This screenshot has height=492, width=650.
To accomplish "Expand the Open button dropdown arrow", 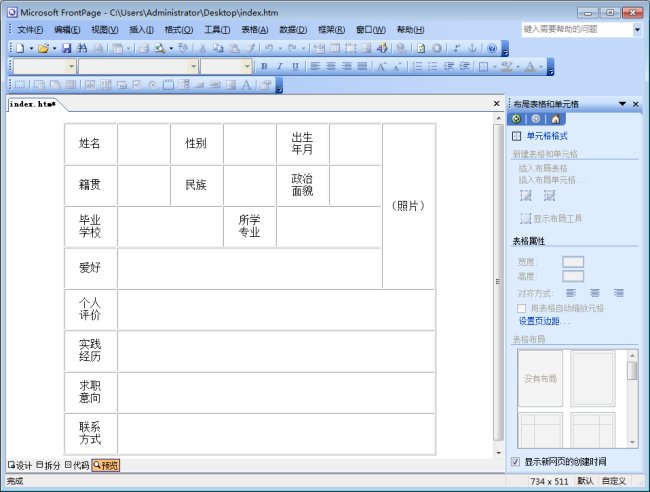I will coord(54,48).
